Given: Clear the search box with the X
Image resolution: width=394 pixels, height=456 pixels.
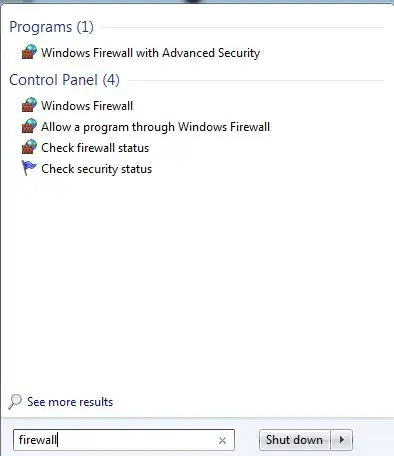Looking at the screenshot, I should point(222,440).
